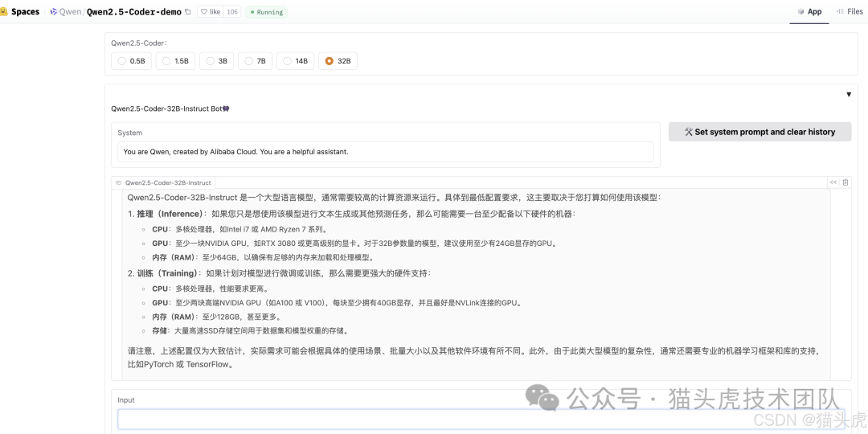Image resolution: width=868 pixels, height=434 pixels.
Task: Switch to the Files tab
Action: pos(850,11)
